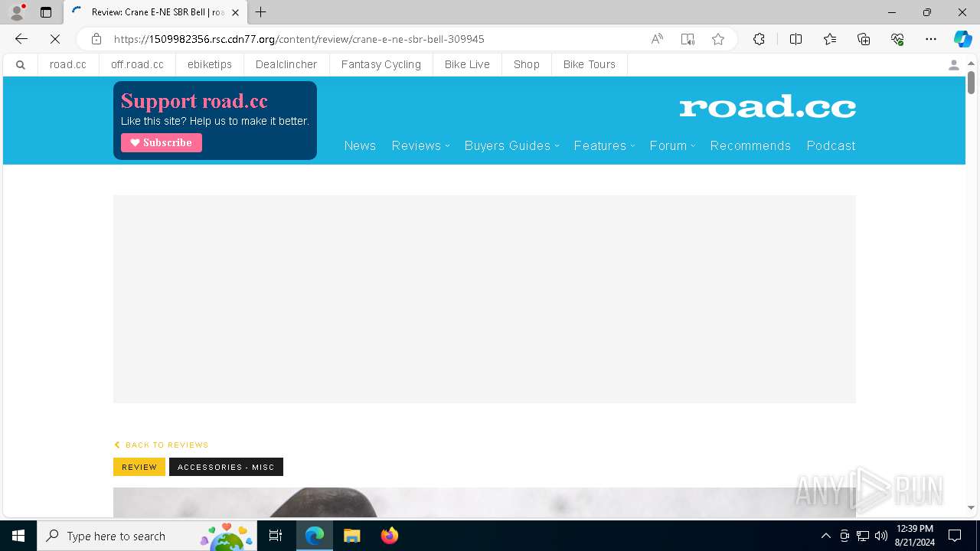Viewport: 980px width, 551px height.
Task: Open File Explorer from taskbar
Action: (x=352, y=536)
